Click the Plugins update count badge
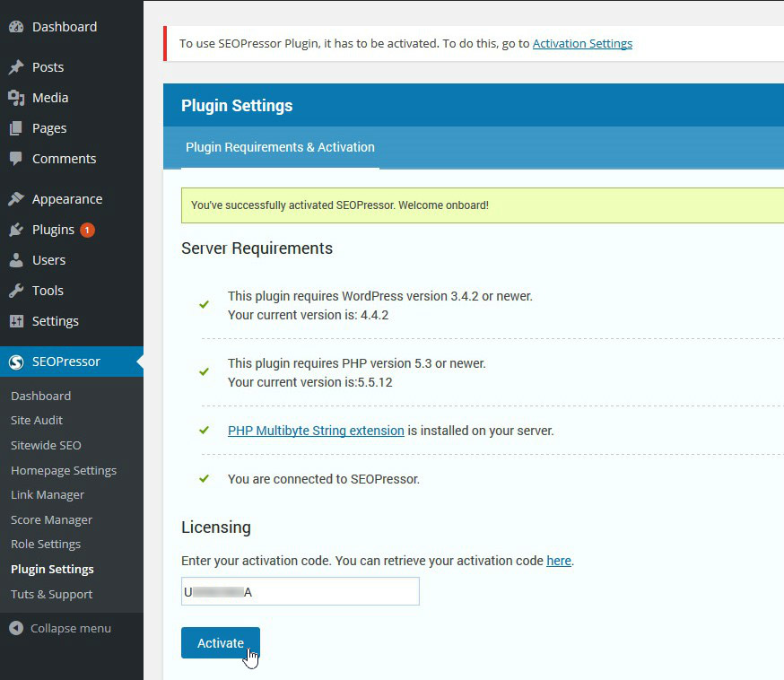 pyautogui.click(x=87, y=230)
